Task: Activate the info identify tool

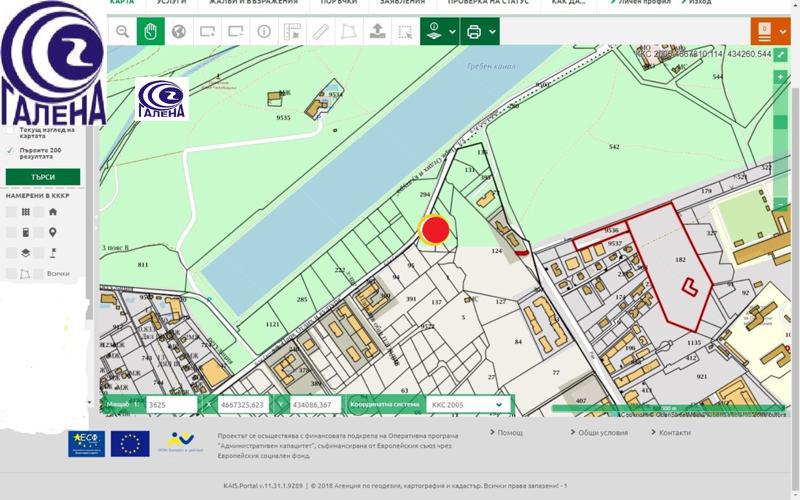Action: (x=264, y=31)
